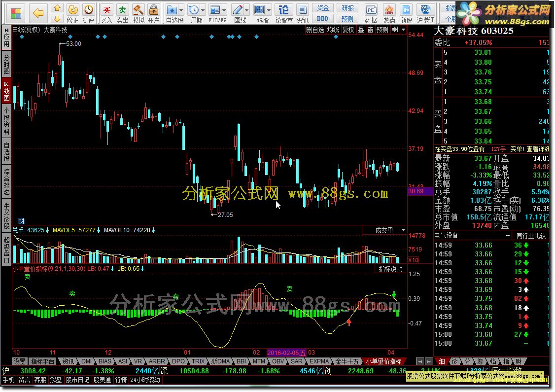Open the 测速 speed test tool
This screenshot has width=555, height=392.
coord(89,13)
